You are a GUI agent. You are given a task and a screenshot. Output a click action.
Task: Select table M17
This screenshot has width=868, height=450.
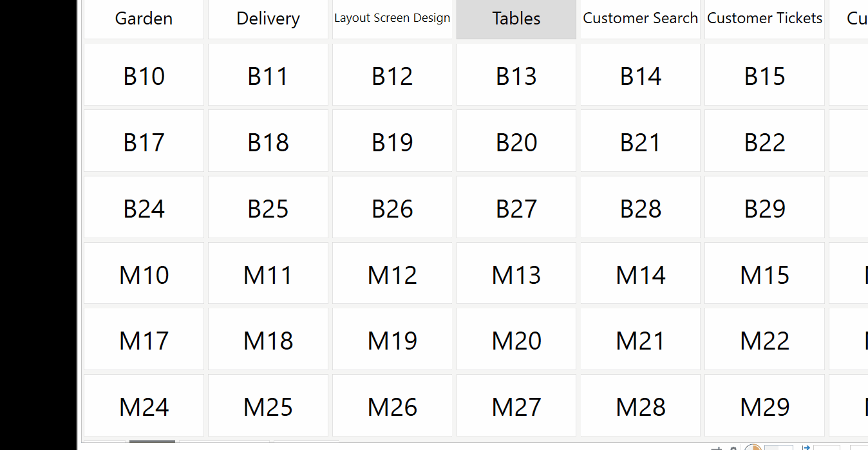tap(144, 339)
